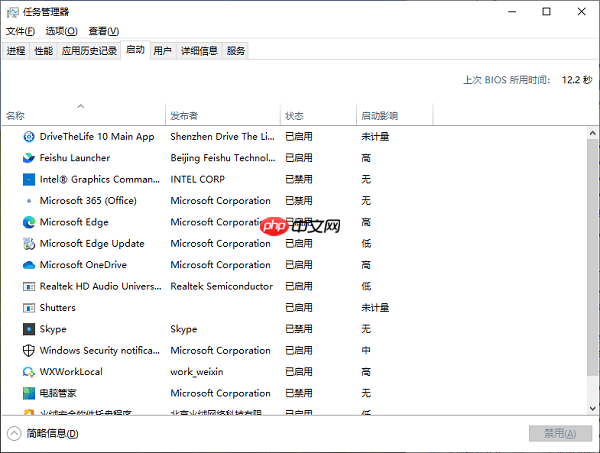Image resolution: width=600 pixels, height=453 pixels.
Task: Click the Microsoft OneDrive cloud icon
Action: pyautogui.click(x=29, y=265)
